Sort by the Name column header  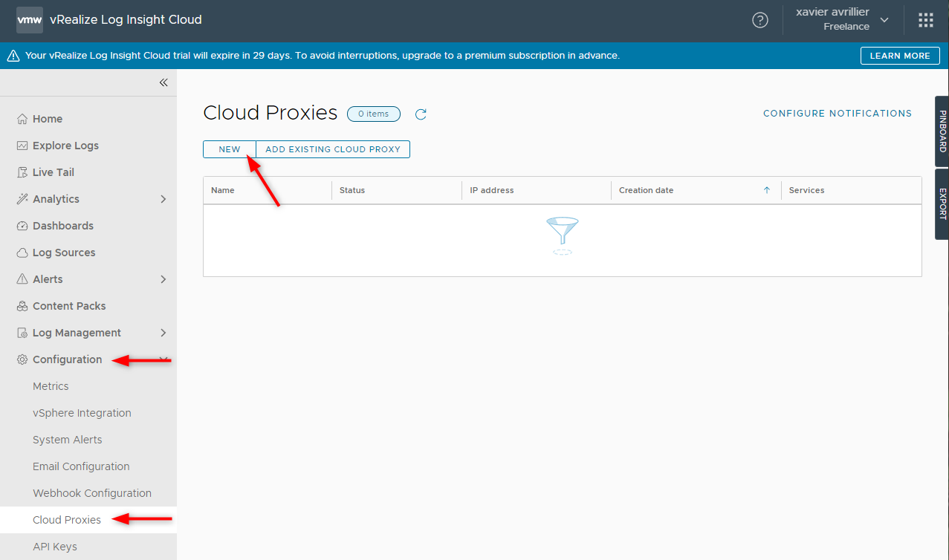point(223,190)
